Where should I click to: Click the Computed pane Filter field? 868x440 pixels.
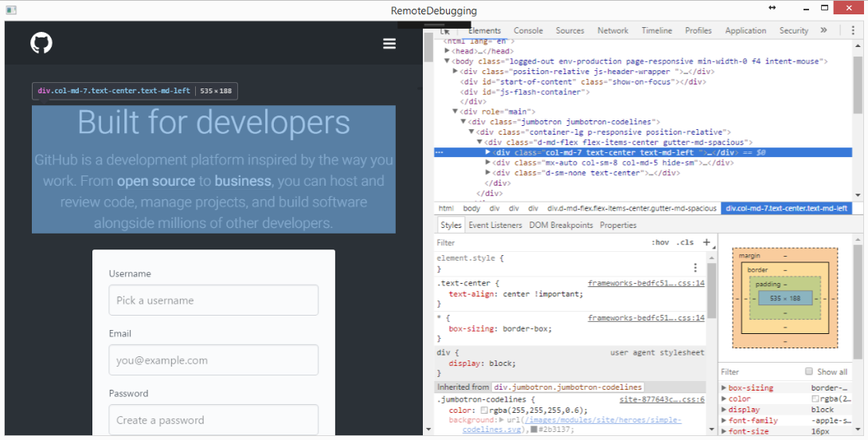(x=761, y=371)
